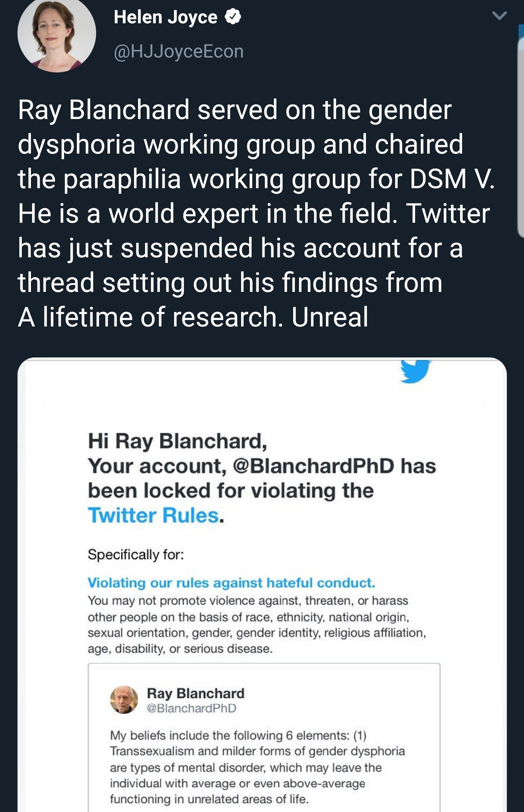Click the "Hi Ray Blanchard," greeting heading
The image size is (524, 812).
pyautogui.click(x=177, y=441)
